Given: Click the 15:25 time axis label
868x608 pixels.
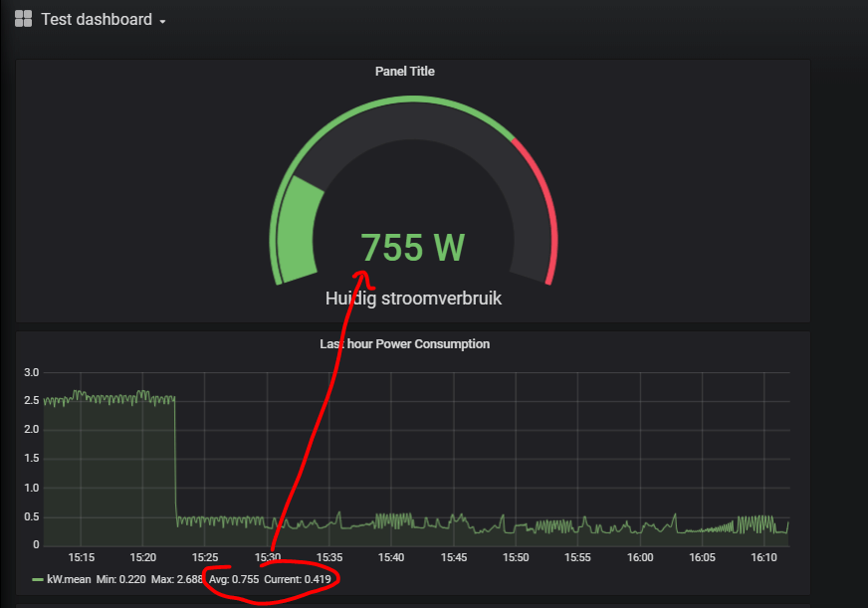Looking at the screenshot, I should tap(205, 557).
